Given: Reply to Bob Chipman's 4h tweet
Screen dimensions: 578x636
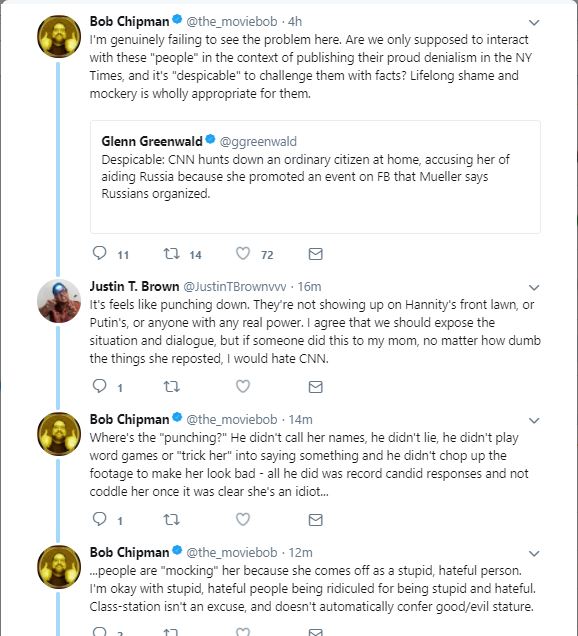Looking at the screenshot, I should pyautogui.click(x=99, y=254).
